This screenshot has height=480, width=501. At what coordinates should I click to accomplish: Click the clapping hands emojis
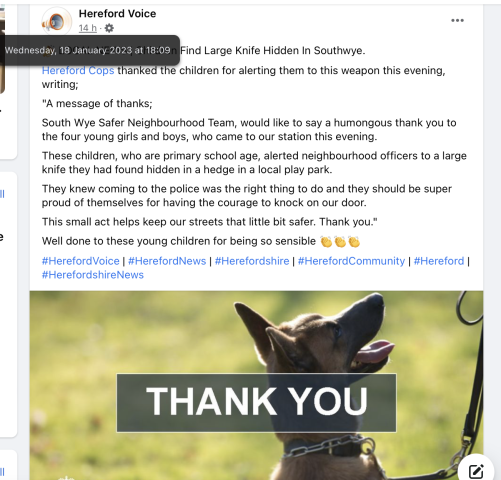click(x=340, y=241)
